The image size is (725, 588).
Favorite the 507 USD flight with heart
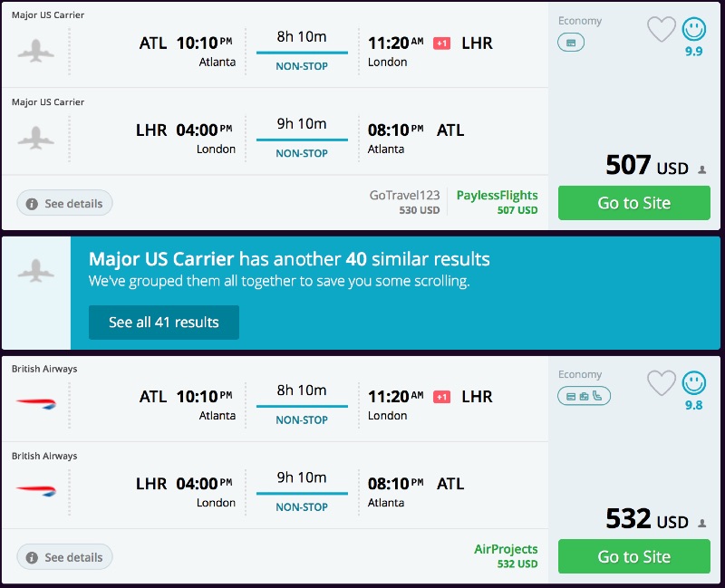pyautogui.click(x=662, y=30)
